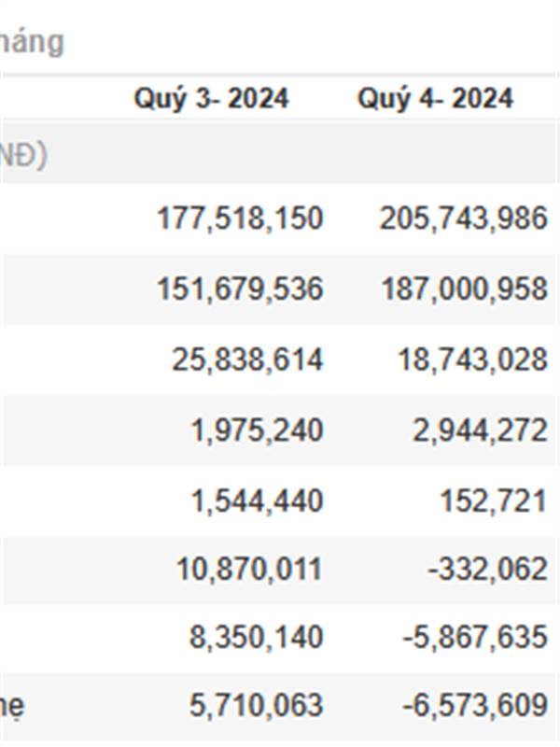Click the 10,870,011 entry
This screenshot has width=560, height=747.
(x=249, y=570)
